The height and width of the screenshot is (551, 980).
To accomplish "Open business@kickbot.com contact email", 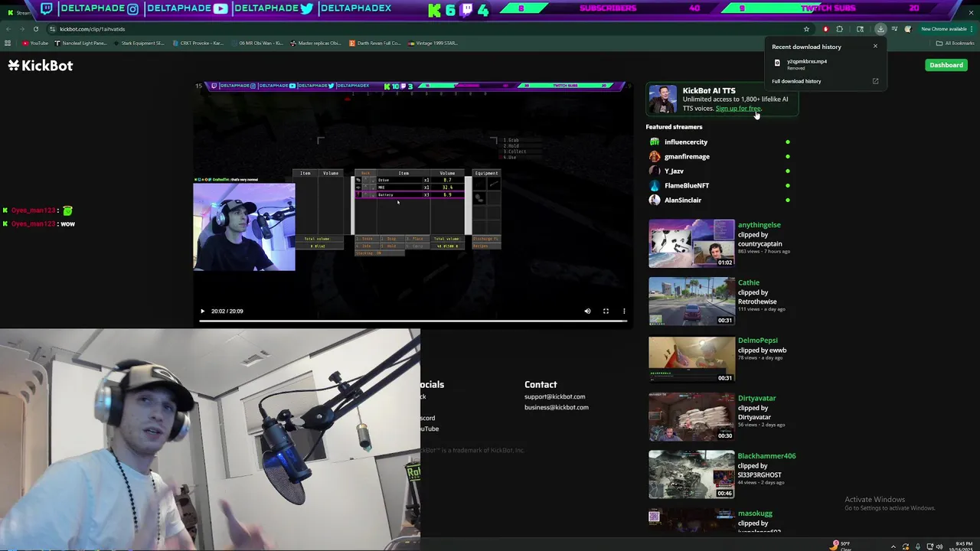I will click(x=557, y=407).
